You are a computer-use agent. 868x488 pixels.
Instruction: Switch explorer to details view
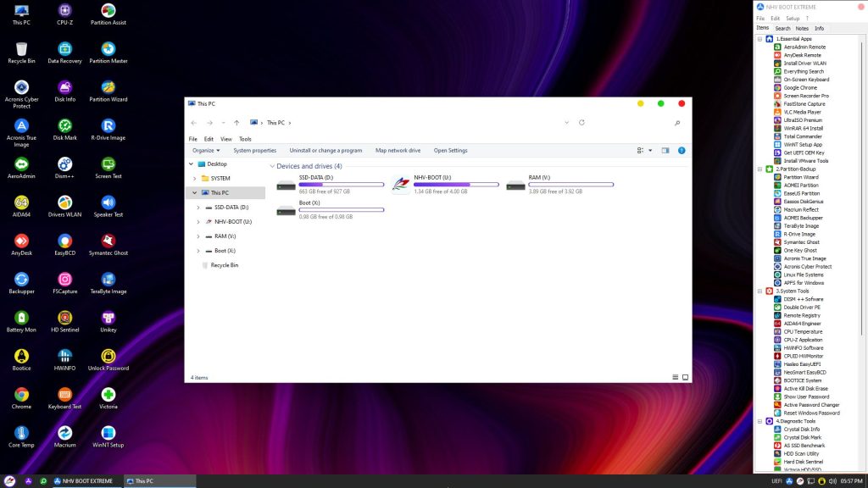[675, 377]
